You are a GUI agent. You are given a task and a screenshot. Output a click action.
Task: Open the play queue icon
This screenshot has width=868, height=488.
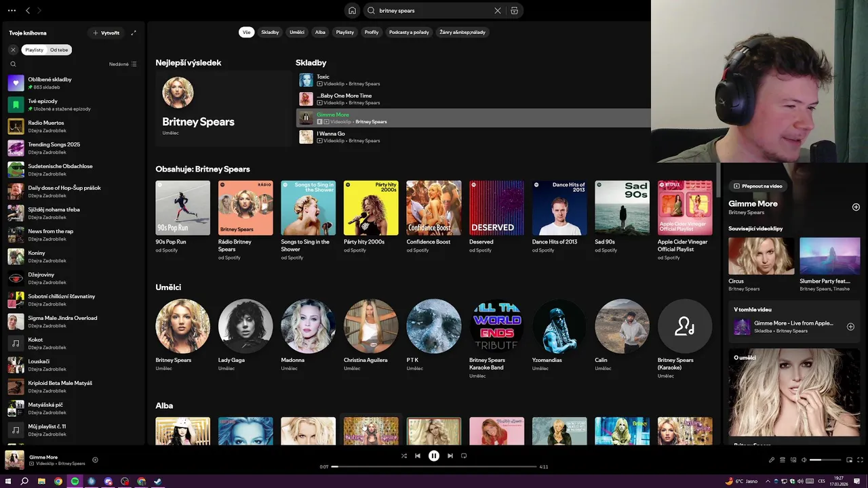tap(783, 460)
